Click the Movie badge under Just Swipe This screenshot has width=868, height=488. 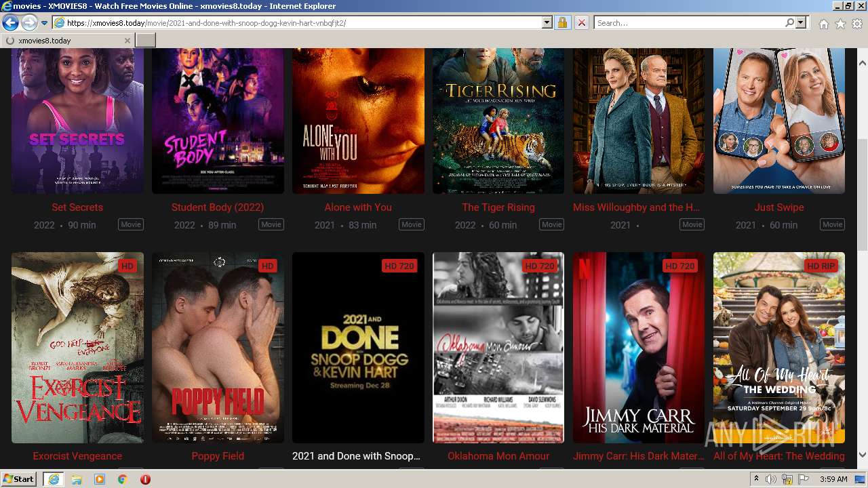[x=833, y=224]
